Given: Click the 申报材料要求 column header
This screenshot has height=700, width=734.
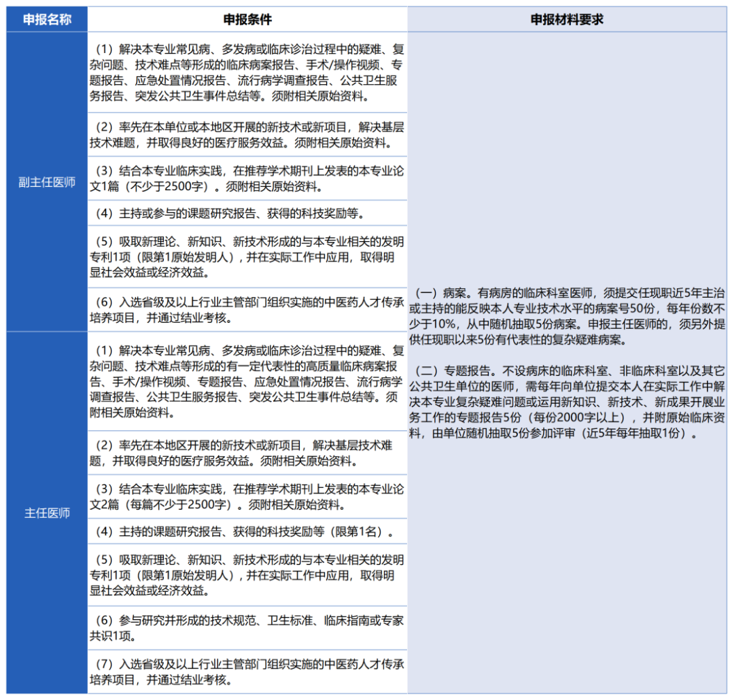Looking at the screenshot, I should (x=567, y=19).
